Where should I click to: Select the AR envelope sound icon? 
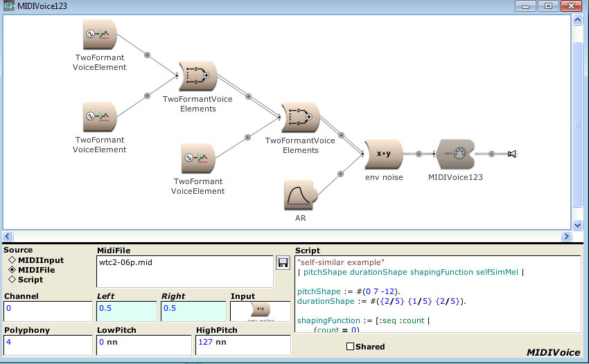click(x=301, y=195)
